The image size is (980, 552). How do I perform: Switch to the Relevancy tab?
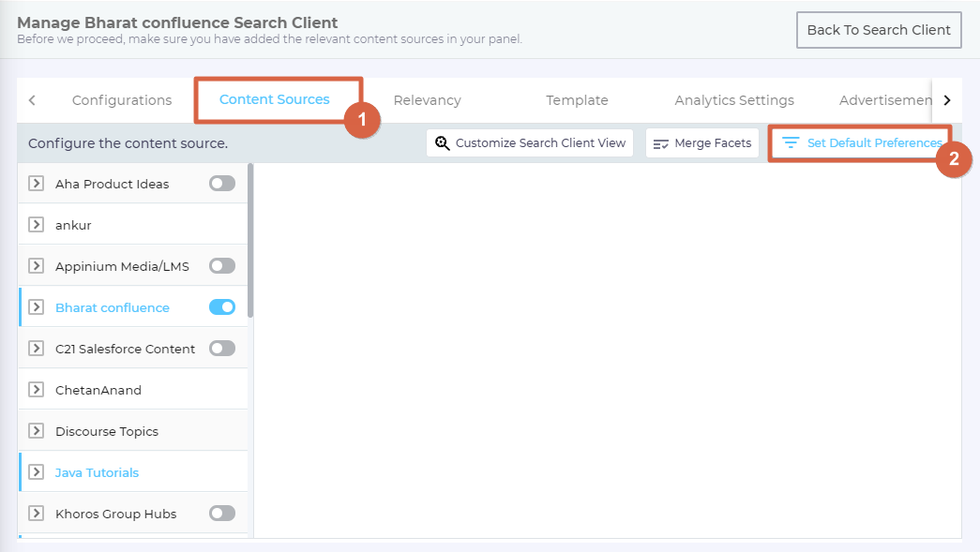coord(427,100)
